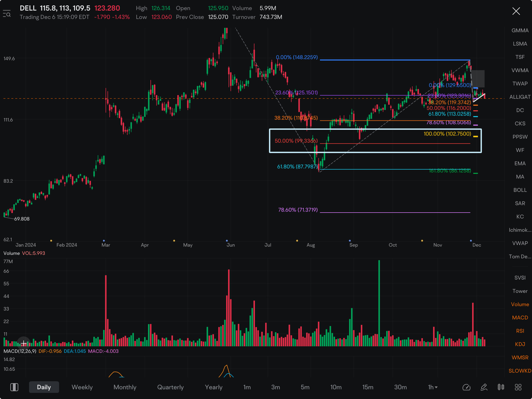Enable the BOLL indicator
This screenshot has height=399, width=532.
pyautogui.click(x=520, y=190)
